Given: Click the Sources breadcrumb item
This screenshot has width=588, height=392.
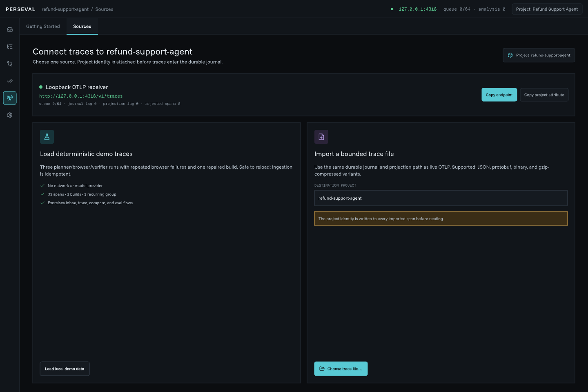Looking at the screenshot, I should click(104, 9).
